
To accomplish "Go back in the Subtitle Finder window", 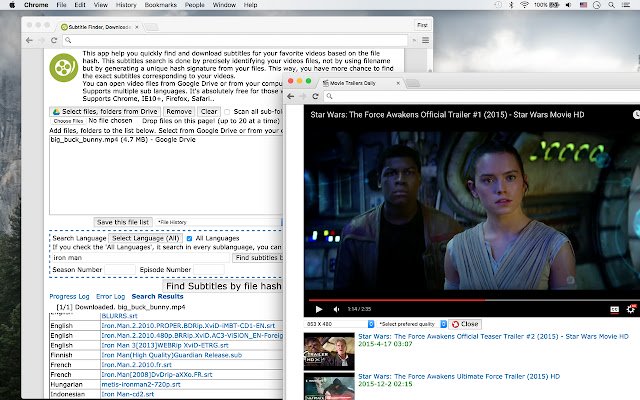I will click(29, 40).
